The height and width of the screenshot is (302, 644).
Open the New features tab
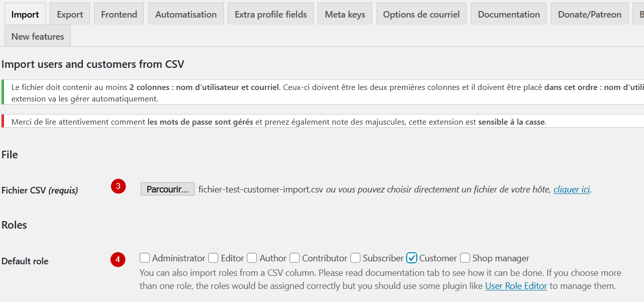38,36
